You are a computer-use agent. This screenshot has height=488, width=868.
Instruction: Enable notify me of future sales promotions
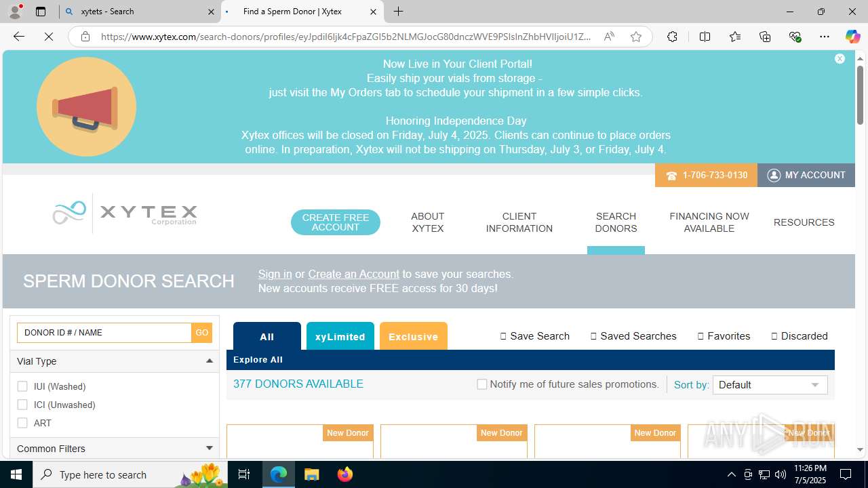[482, 384]
